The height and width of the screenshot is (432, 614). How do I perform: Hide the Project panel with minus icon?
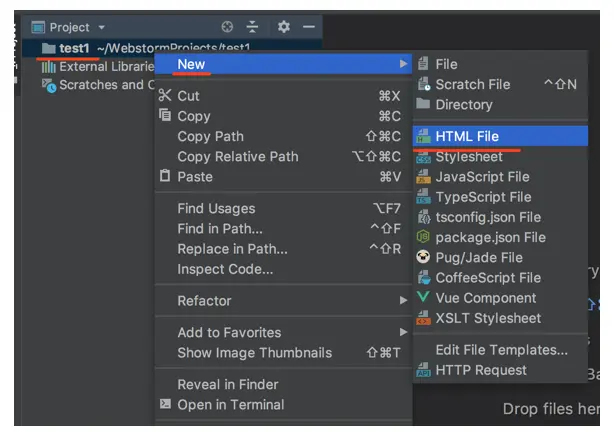tap(309, 27)
